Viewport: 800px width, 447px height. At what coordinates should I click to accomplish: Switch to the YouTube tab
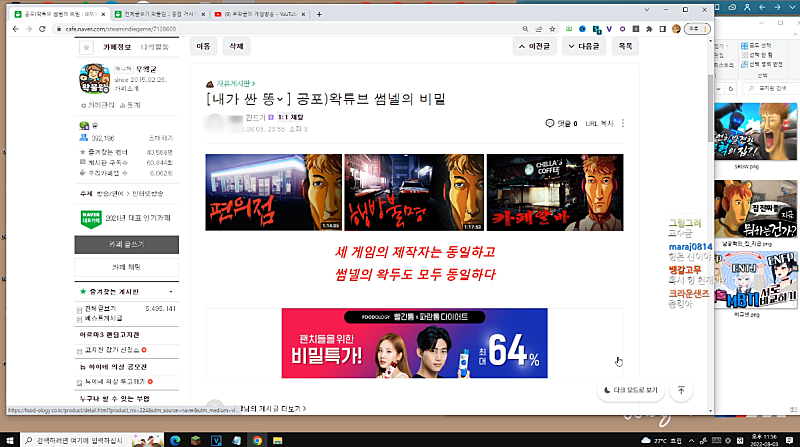260,14
